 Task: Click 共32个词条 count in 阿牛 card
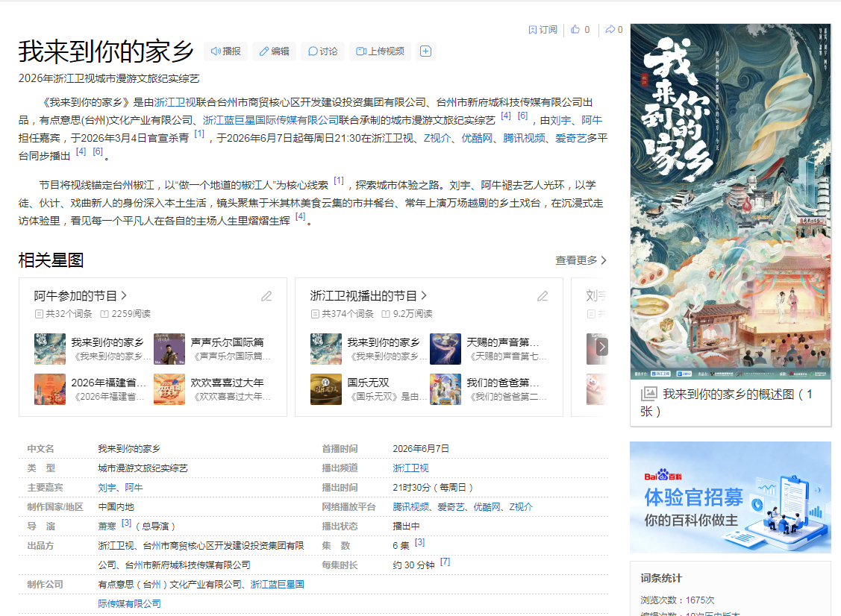tap(63, 314)
